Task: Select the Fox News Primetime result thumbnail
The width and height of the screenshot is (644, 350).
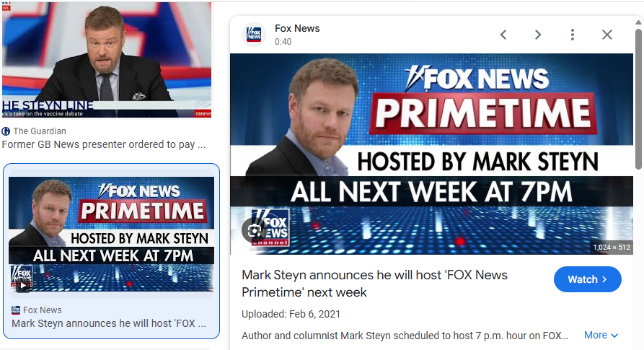Action: click(111, 234)
